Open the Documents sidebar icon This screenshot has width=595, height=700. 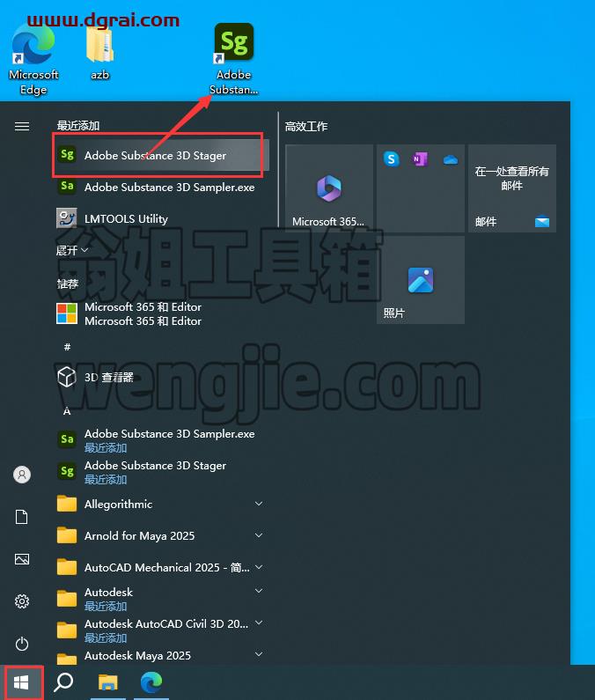pos(22,517)
